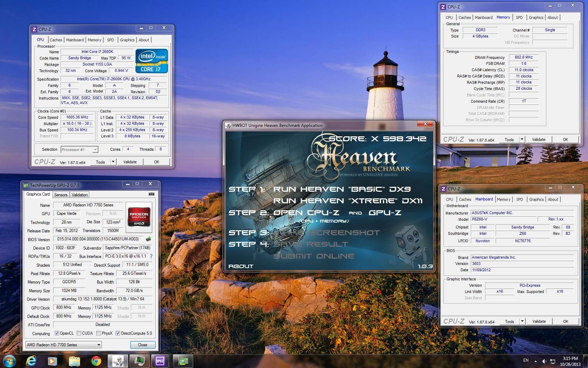Toggle the CUDA checkbox in GPU-Z
This screenshot has width=588, height=368.
click(79, 333)
